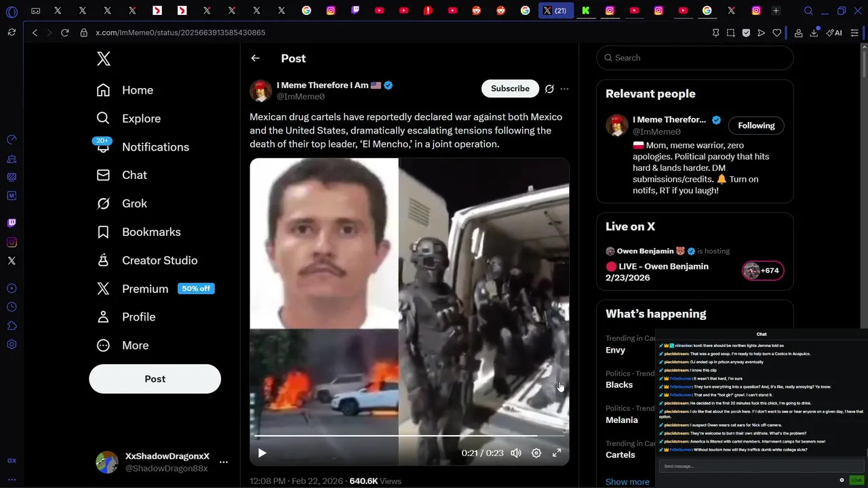Screen dimensions: 868x488
Task: Click the heart bookmark icon in the address bar
Action: coord(776,33)
